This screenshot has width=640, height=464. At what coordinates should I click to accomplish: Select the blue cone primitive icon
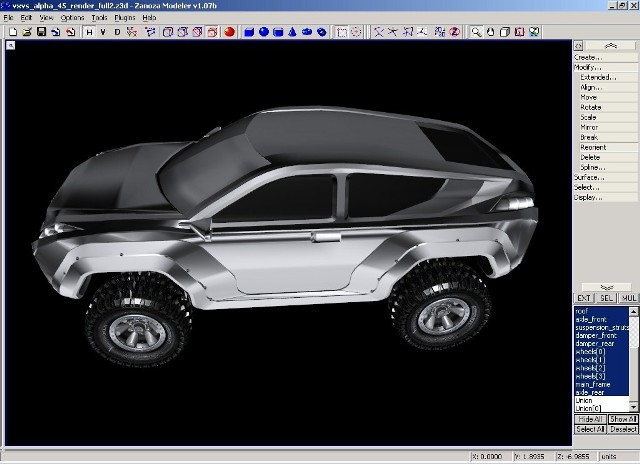[x=293, y=32]
